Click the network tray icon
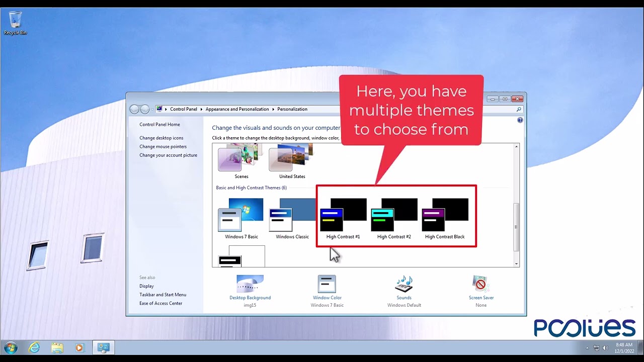 597,347
